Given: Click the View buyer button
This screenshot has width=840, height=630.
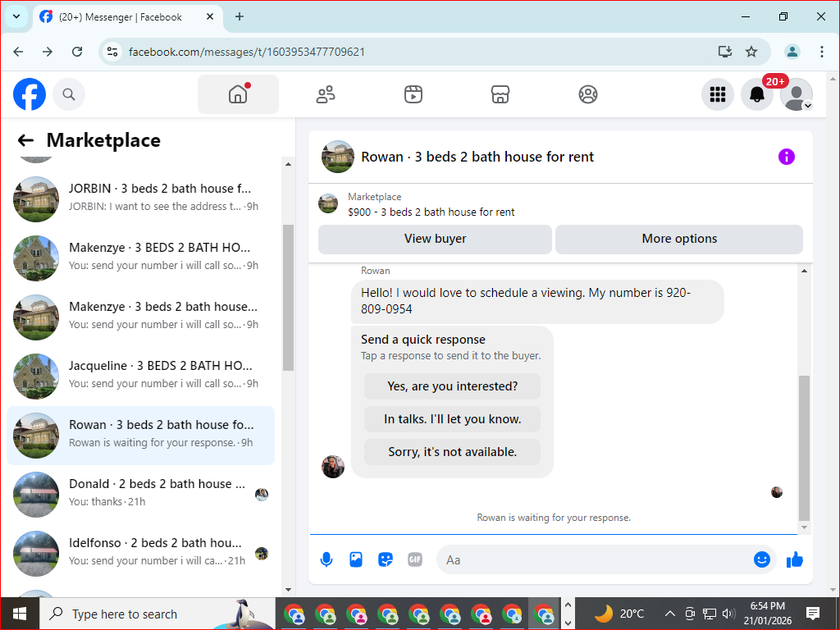Looking at the screenshot, I should [435, 239].
